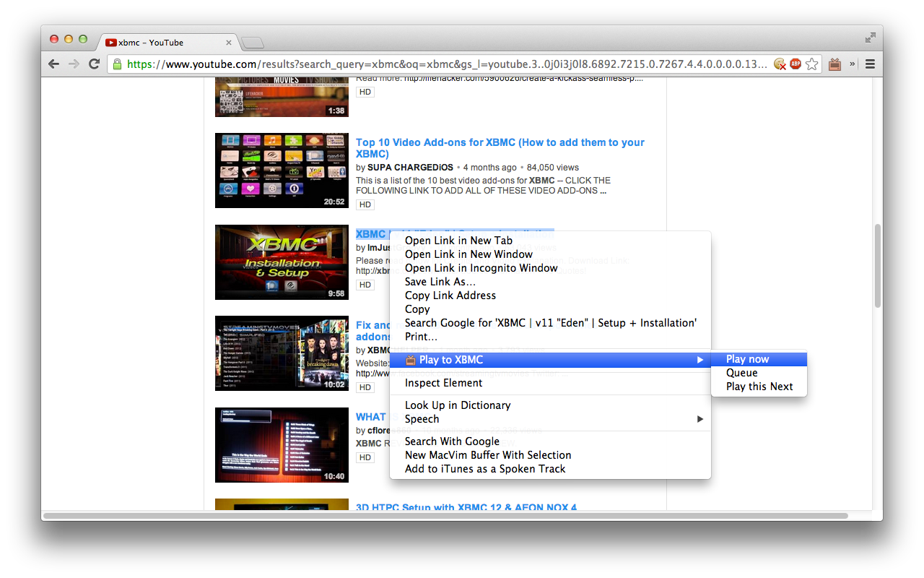Viewport: 924px width, 578px height.
Task: Click the TV icon beside 'Play to XBMC'
Action: pyautogui.click(x=411, y=360)
